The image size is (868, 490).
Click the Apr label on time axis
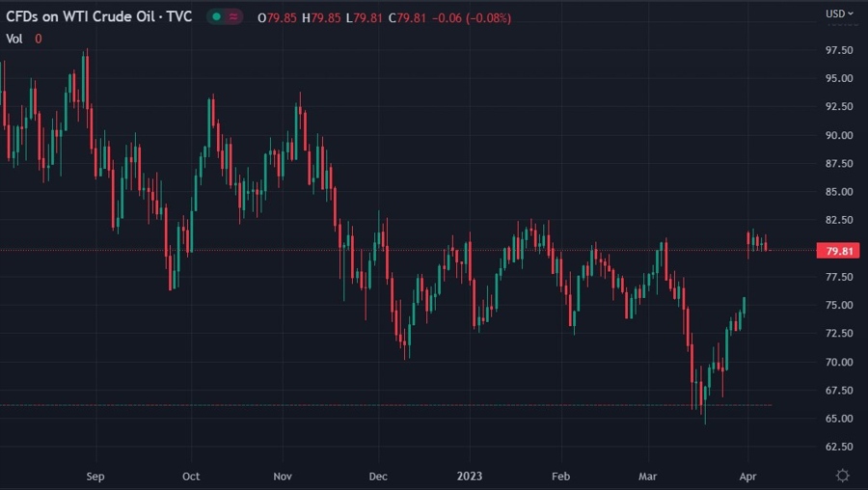tap(747, 476)
